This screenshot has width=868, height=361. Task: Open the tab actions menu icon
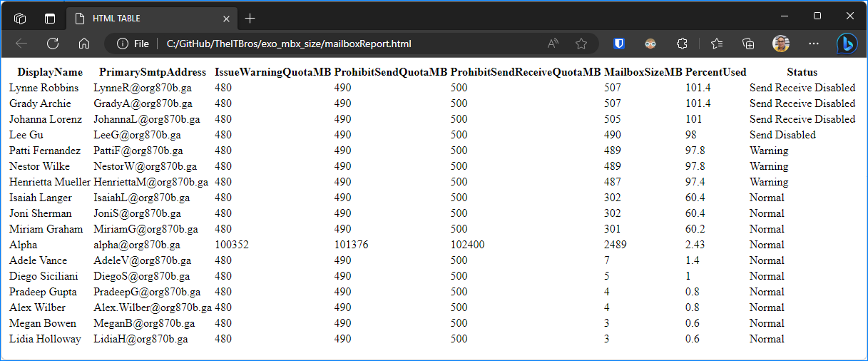(x=50, y=19)
